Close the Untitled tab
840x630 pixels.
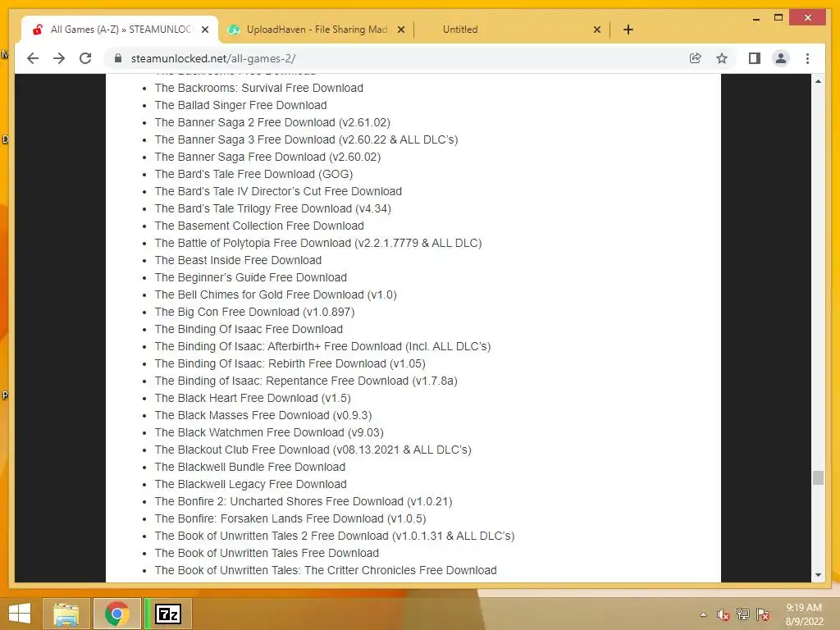click(597, 30)
